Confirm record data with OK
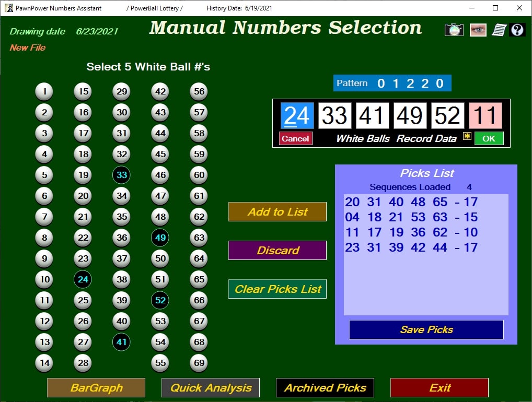The height and width of the screenshot is (402, 532). (x=489, y=138)
